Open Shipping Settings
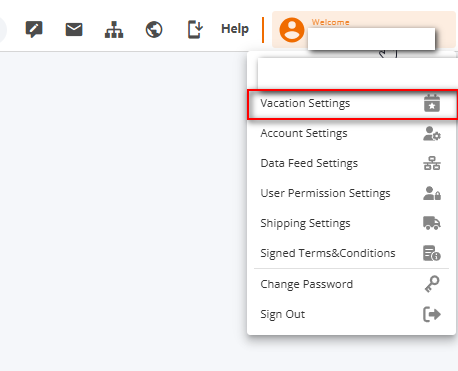458x371 pixels. (x=351, y=223)
